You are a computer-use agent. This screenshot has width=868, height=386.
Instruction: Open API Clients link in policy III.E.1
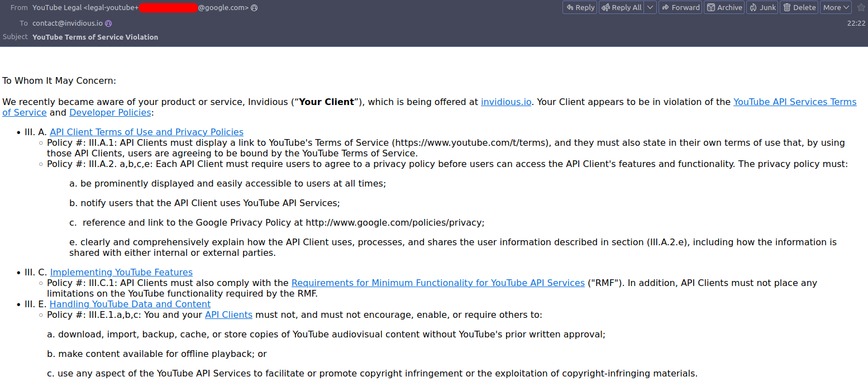tap(228, 314)
